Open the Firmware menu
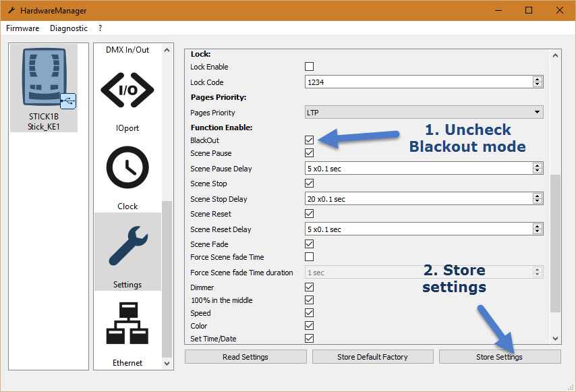Screen dimensions: 576x392 [x=23, y=28]
